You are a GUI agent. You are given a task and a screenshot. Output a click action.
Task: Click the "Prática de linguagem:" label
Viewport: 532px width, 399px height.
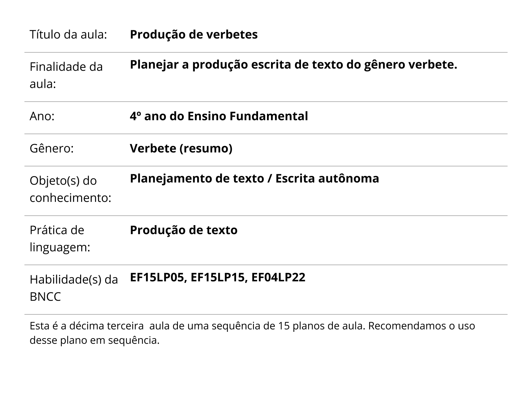pyautogui.click(x=60, y=239)
